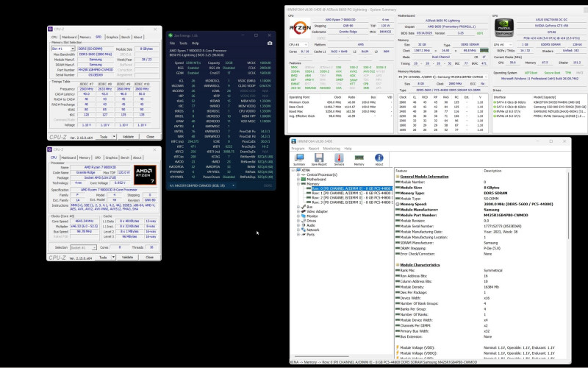Switch to the Mainboard tab in CPU-Z SPD window
The height and width of the screenshot is (368, 588).
pos(69,38)
